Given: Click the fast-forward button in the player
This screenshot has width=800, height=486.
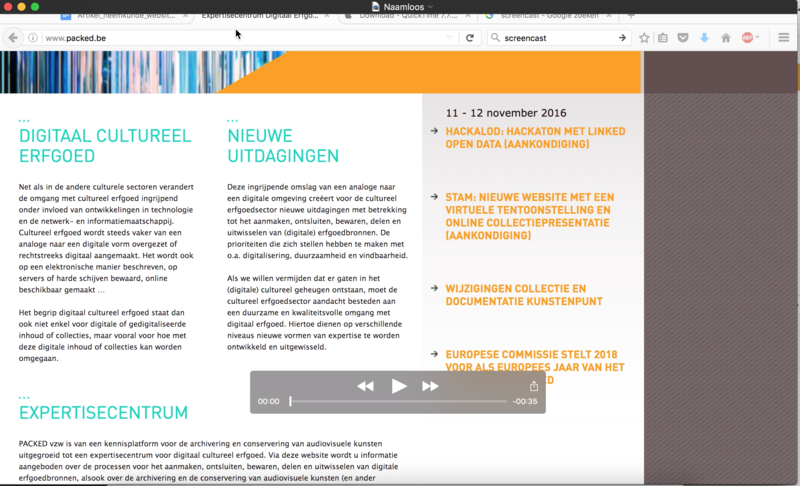Looking at the screenshot, I should tap(430, 386).
